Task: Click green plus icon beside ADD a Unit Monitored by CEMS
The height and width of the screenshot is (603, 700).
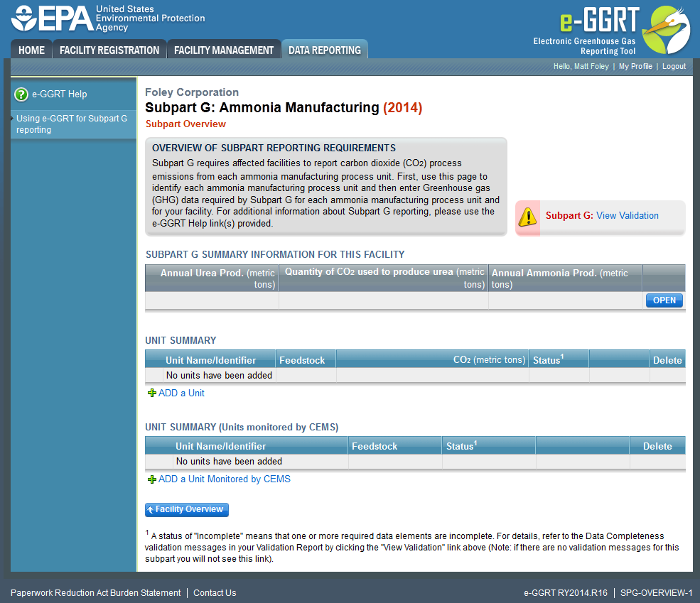Action: pos(152,479)
